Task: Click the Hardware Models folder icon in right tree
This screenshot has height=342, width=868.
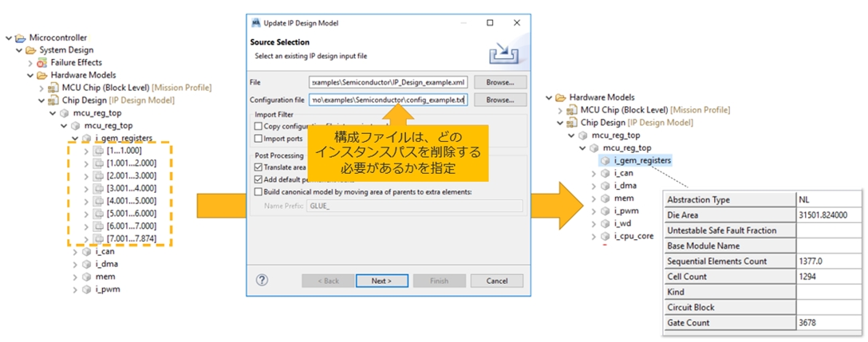Action: 561,97
